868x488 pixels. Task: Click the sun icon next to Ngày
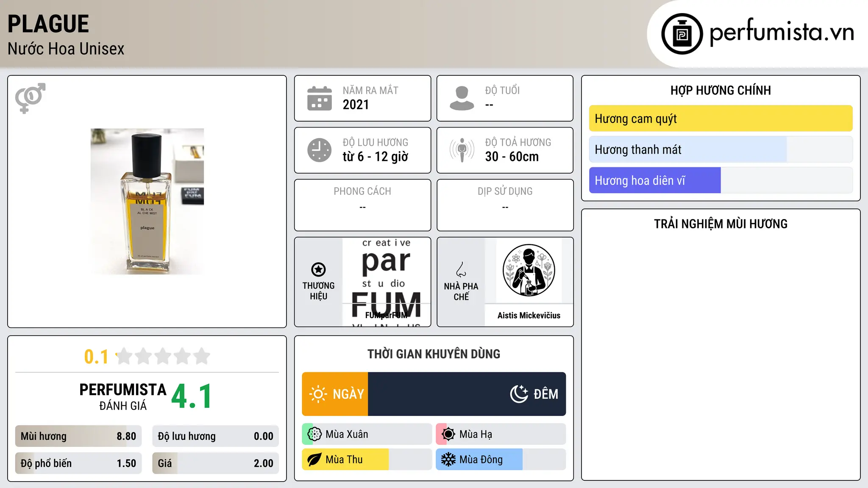(318, 394)
